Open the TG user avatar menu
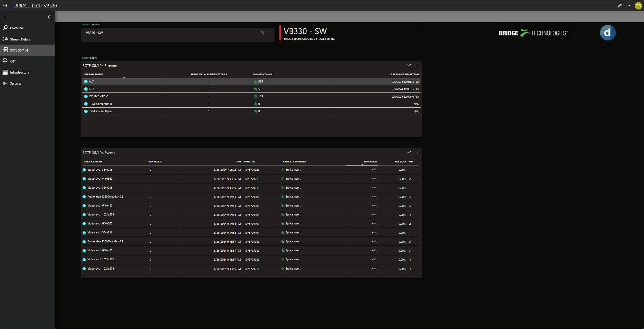 point(638,6)
